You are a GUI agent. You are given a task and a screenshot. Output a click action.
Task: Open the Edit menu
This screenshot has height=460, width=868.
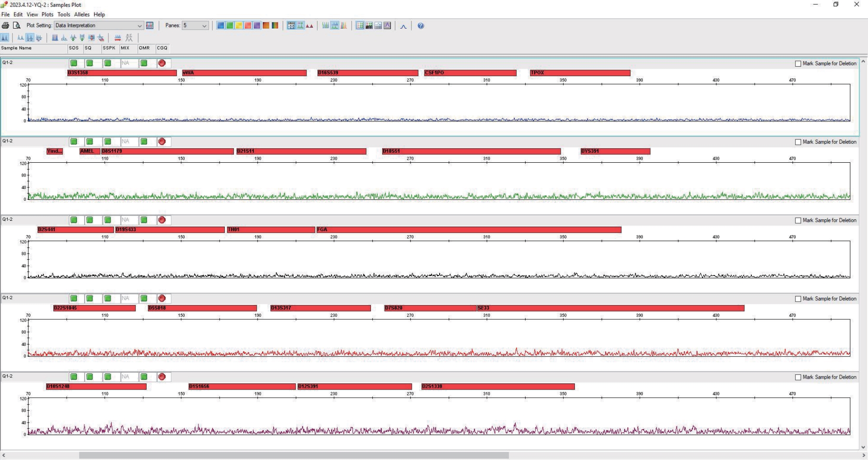click(18, 14)
